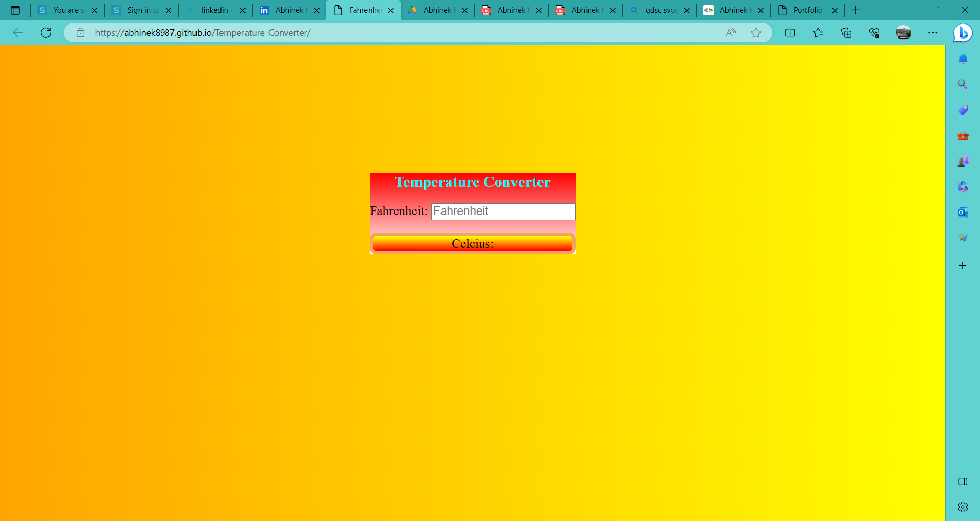980x521 pixels.
Task: View site information lock icon
Action: click(80, 33)
